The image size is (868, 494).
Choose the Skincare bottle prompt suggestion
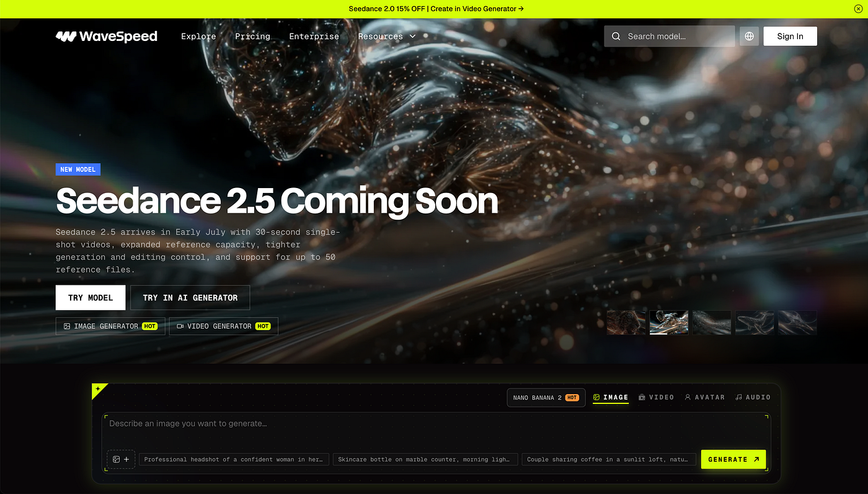[425, 460]
